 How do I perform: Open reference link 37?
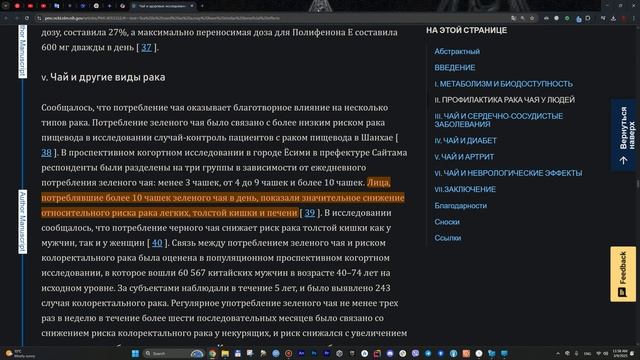click(x=147, y=47)
